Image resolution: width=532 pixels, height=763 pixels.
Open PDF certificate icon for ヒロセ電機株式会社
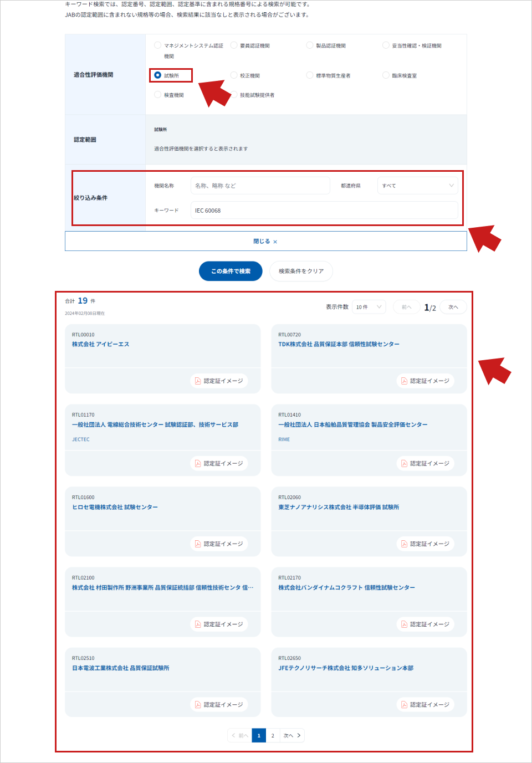coord(198,544)
